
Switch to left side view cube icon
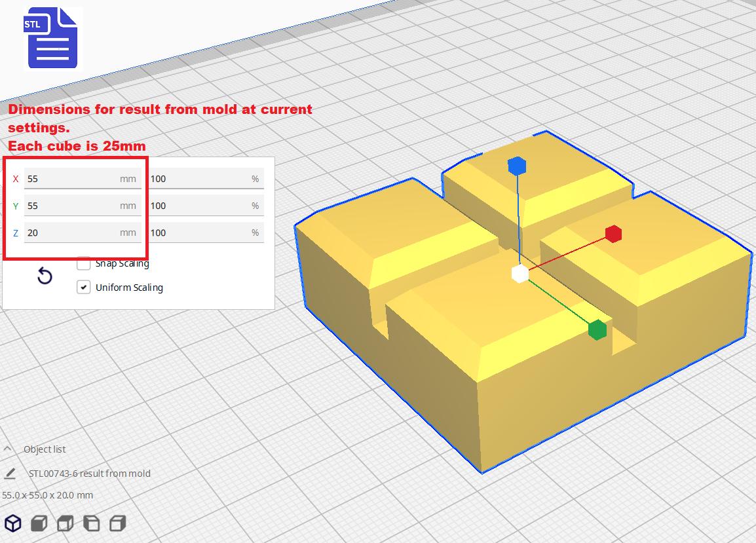tap(91, 523)
